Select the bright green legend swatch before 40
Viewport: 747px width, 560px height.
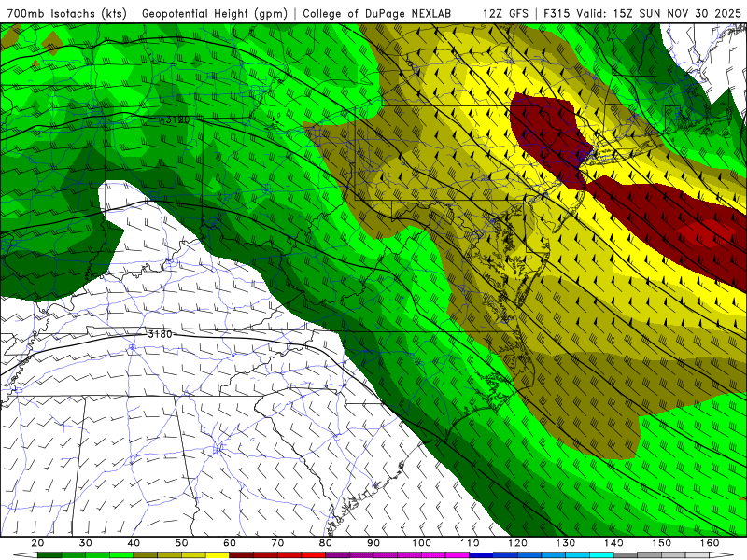click(x=121, y=555)
